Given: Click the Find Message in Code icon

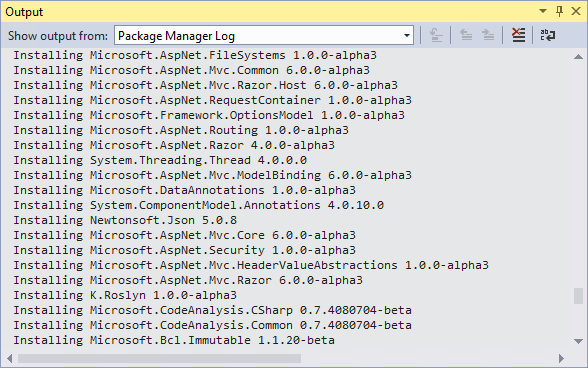Looking at the screenshot, I should [x=436, y=35].
